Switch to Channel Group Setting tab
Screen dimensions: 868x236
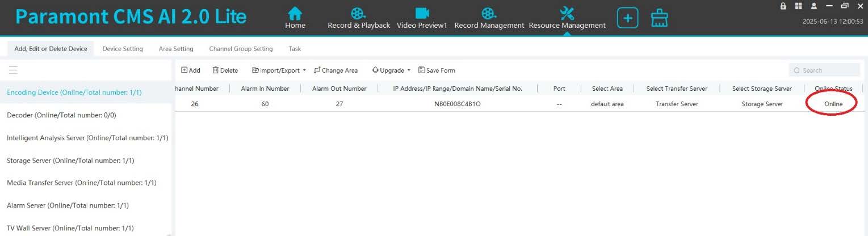[241, 49]
